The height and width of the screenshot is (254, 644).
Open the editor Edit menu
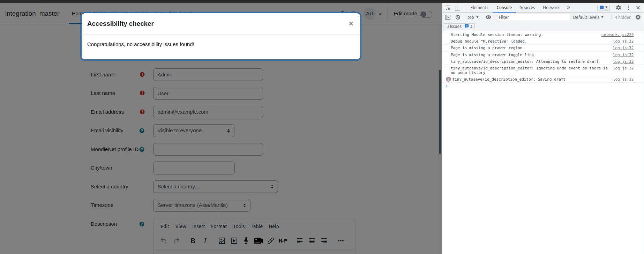click(165, 226)
